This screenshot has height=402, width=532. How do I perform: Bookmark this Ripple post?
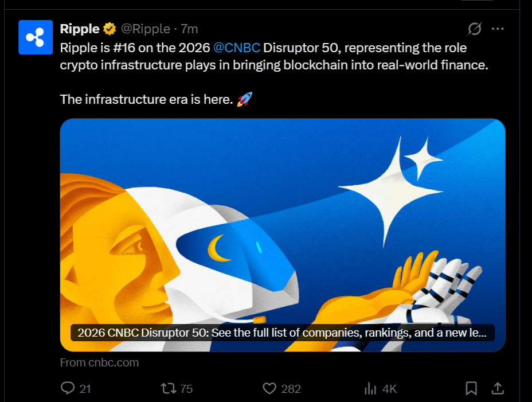tap(471, 388)
